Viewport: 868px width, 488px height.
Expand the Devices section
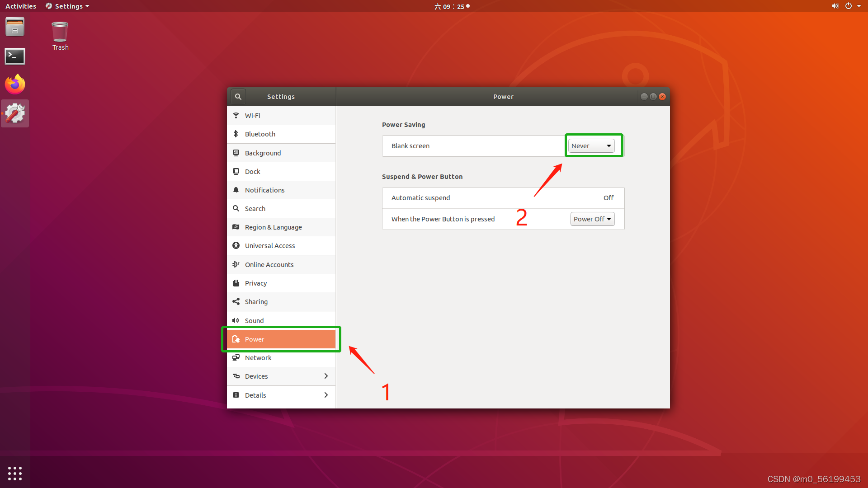281,376
